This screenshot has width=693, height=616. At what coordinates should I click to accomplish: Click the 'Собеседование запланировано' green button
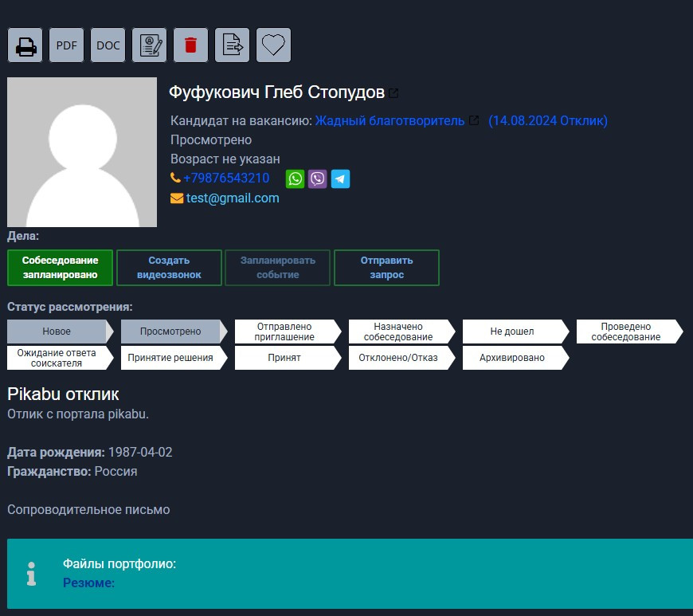[61, 268]
